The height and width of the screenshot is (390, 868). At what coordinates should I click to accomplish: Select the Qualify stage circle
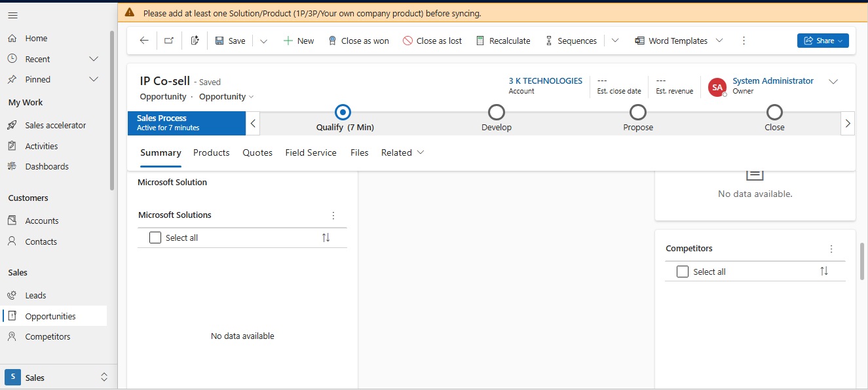click(x=343, y=112)
